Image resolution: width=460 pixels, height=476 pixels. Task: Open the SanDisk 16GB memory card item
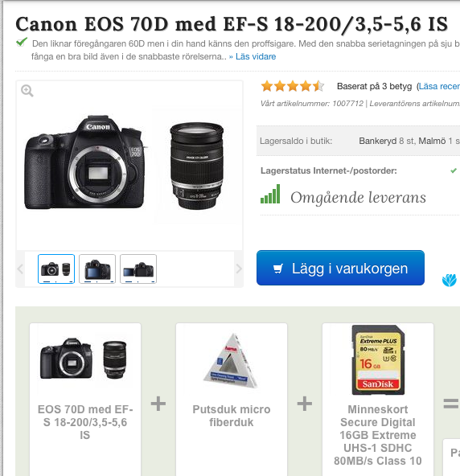tap(378, 400)
